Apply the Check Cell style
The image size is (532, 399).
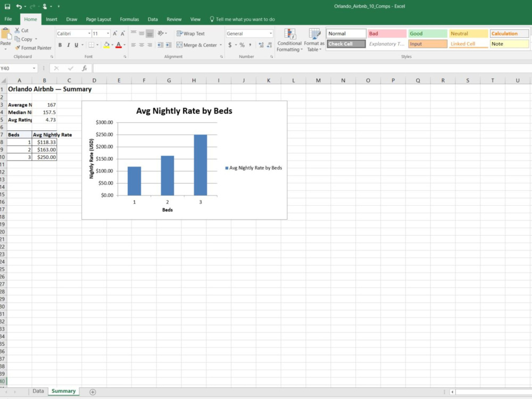[346, 44]
